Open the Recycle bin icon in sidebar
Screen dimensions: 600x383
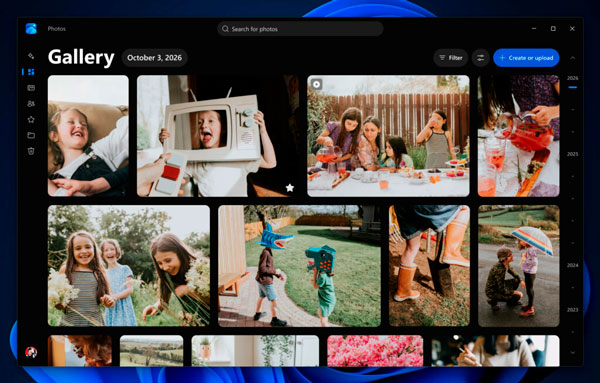(31, 151)
